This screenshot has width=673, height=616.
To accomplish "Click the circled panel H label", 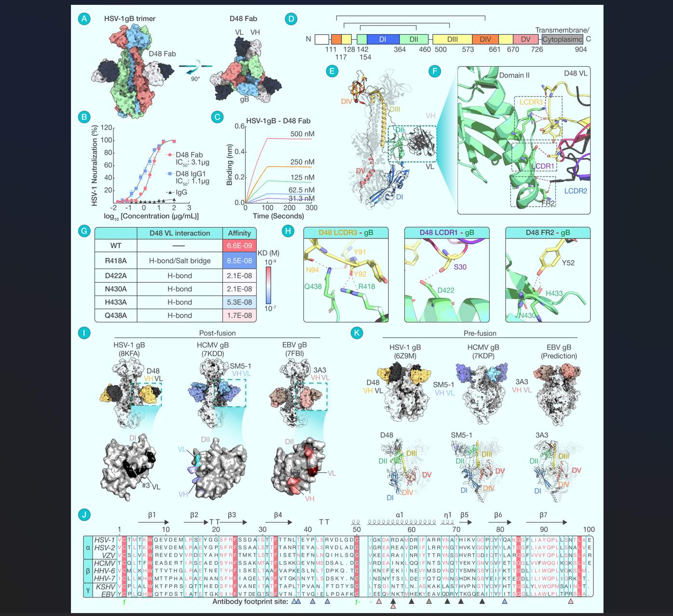I will [288, 231].
